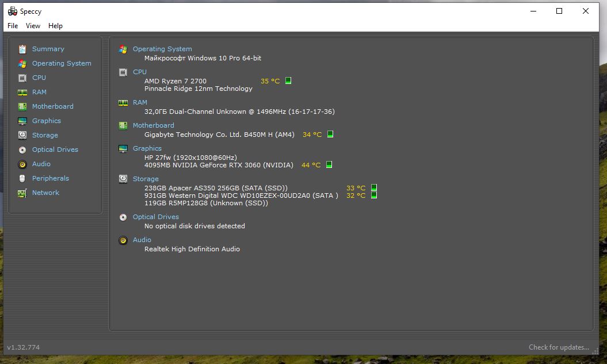Click the CPU heading link in main panel
Screen dimensions: 607x364
tap(140, 72)
